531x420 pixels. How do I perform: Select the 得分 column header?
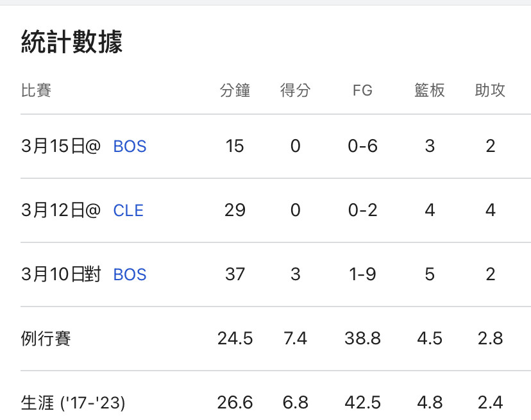tap(295, 90)
